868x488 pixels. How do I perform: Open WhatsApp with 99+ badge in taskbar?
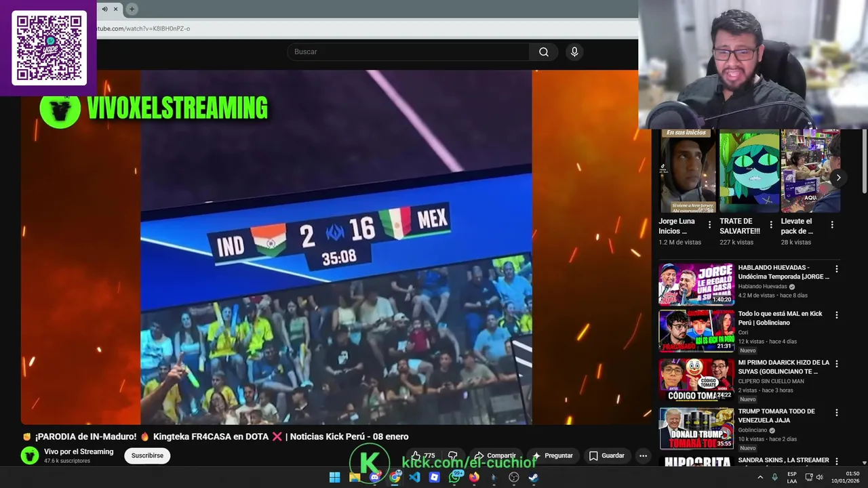[x=454, y=477]
